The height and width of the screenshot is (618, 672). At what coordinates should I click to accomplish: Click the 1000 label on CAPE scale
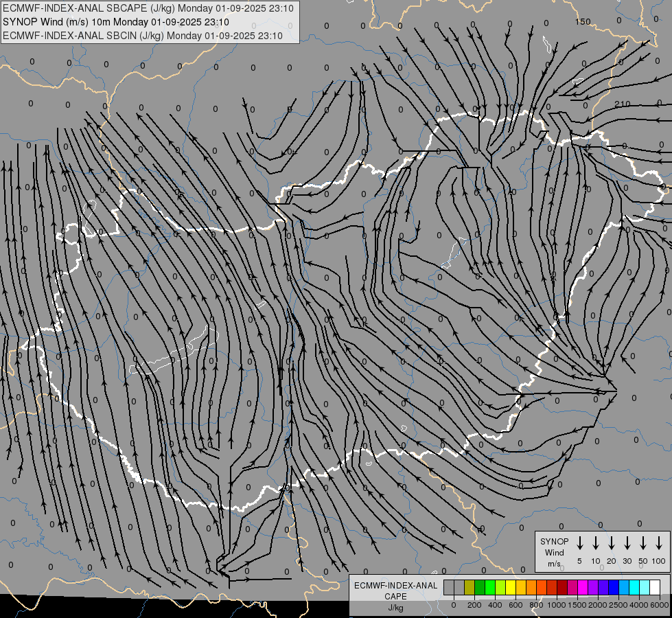557,605
